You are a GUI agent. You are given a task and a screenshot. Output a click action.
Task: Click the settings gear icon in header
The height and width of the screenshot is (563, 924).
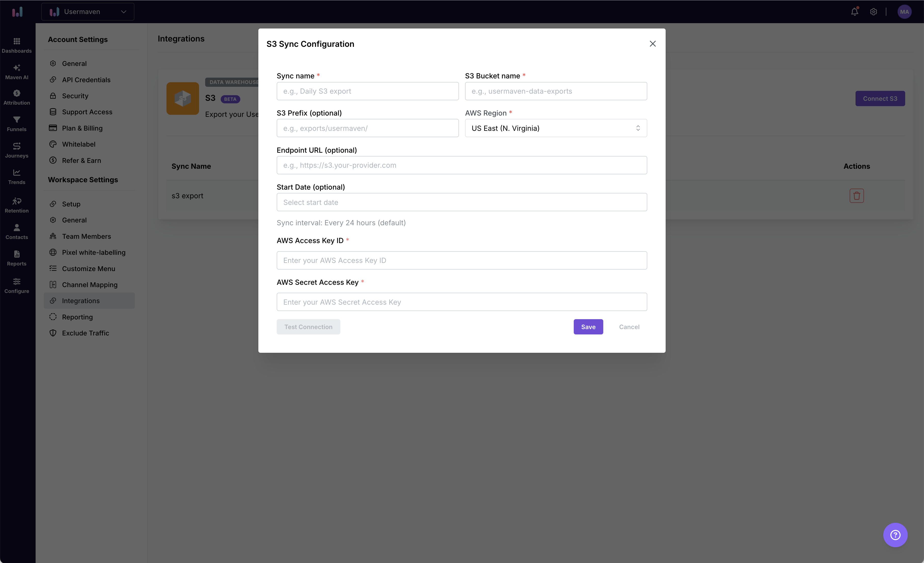click(x=873, y=12)
